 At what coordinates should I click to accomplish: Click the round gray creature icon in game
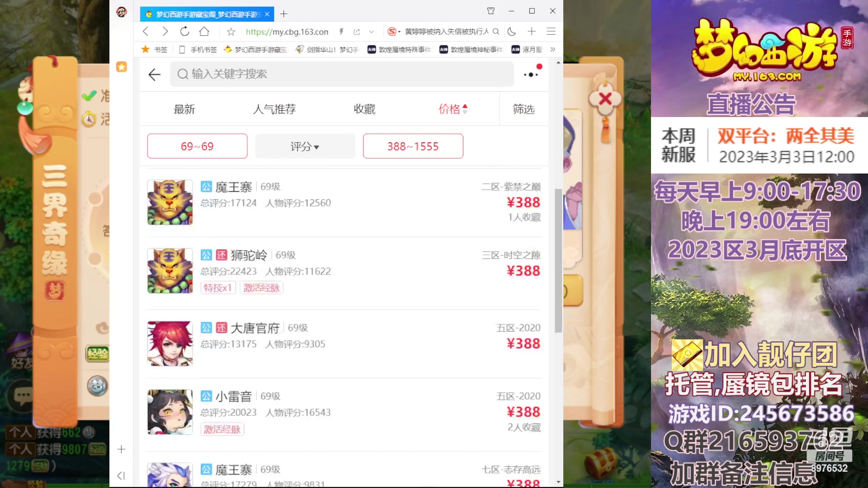point(97,386)
